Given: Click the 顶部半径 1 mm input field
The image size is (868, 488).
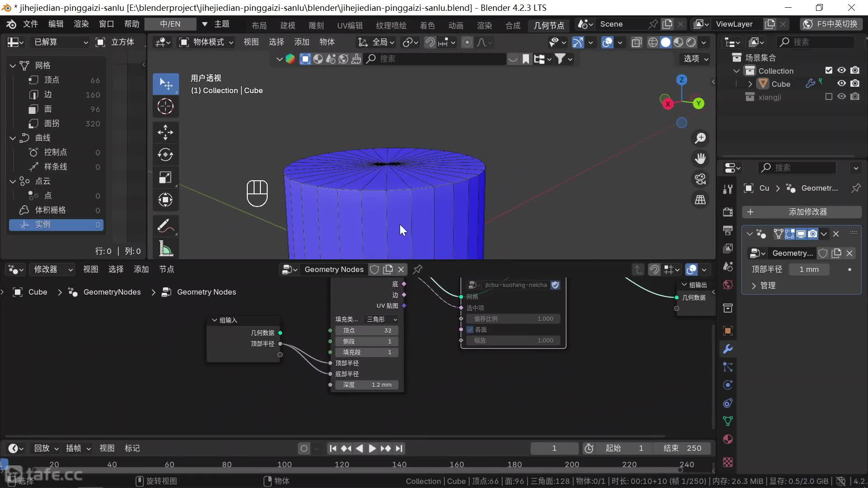Looking at the screenshot, I should click(809, 269).
